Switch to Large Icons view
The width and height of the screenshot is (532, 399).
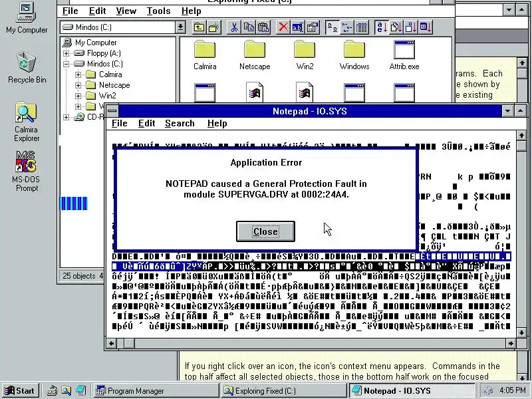[x=332, y=27]
